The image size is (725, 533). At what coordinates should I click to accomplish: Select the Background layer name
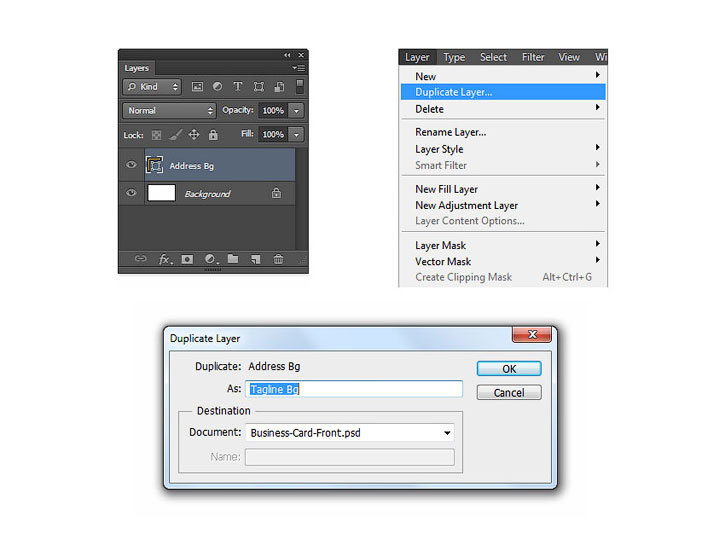(x=207, y=194)
